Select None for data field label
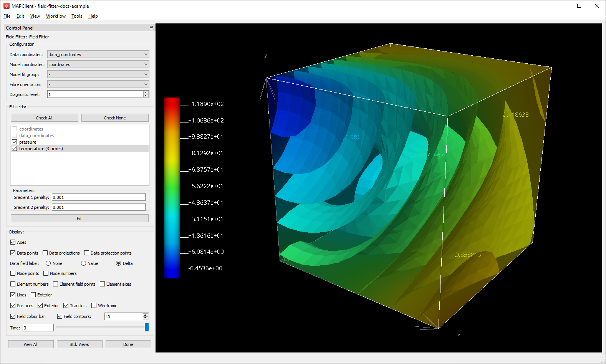606x364 pixels. [x=48, y=263]
